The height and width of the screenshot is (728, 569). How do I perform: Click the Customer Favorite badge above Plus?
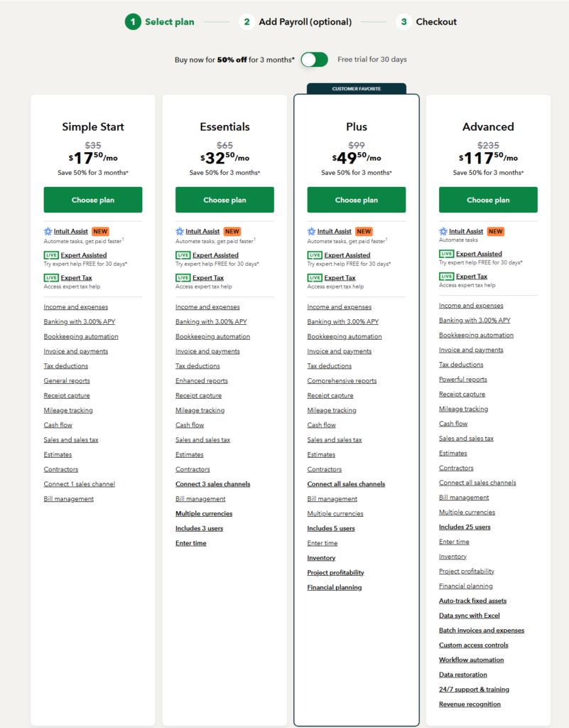pyautogui.click(x=356, y=89)
